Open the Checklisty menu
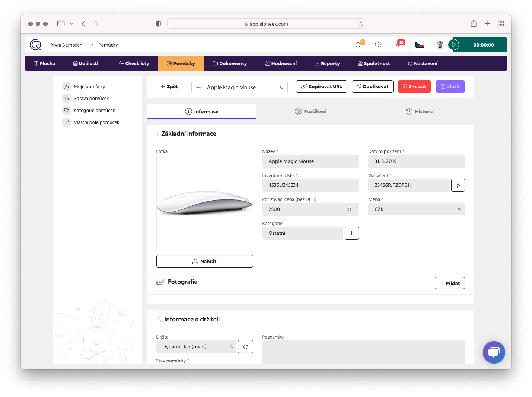The height and width of the screenshot is (397, 532). 134,63
